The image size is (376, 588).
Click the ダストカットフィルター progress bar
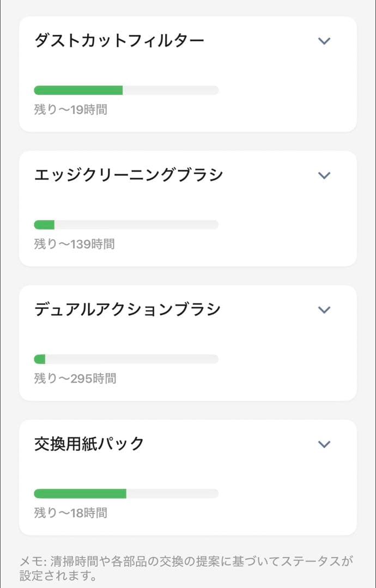125,89
